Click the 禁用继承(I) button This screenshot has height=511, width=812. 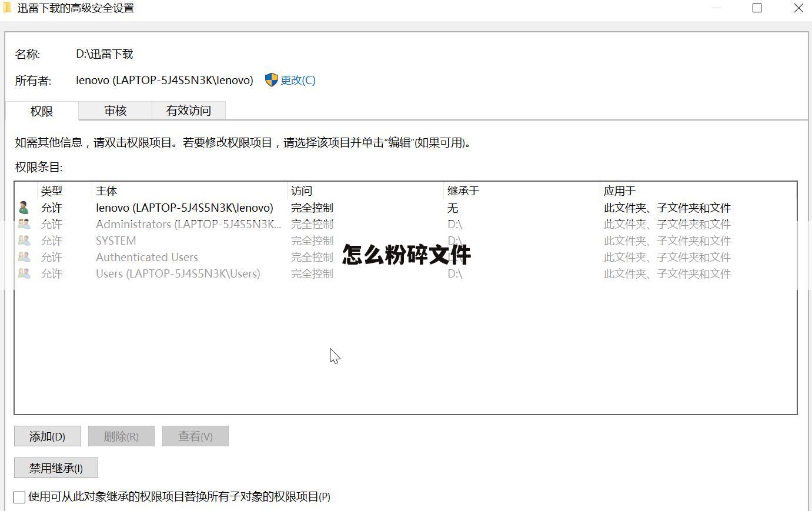56,468
